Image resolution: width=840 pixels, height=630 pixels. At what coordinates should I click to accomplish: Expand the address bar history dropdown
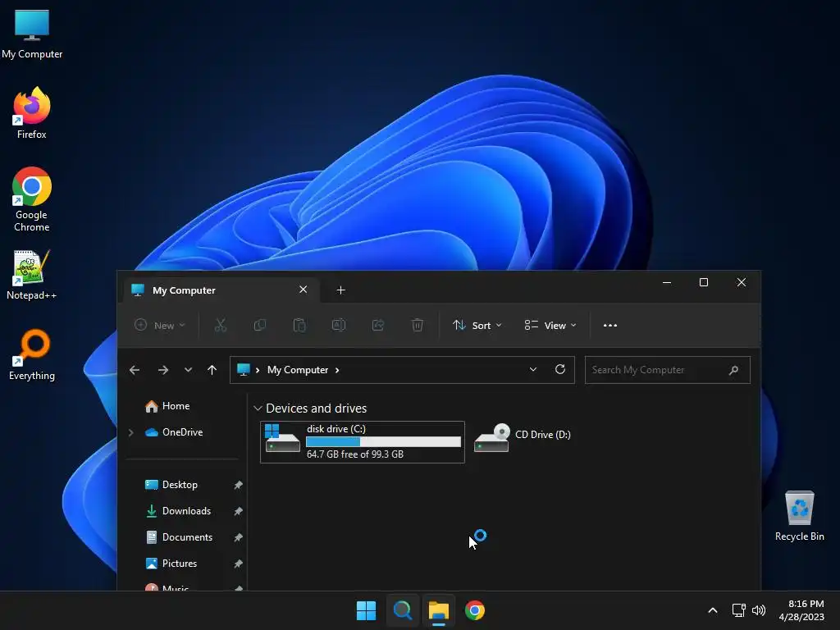click(x=533, y=369)
